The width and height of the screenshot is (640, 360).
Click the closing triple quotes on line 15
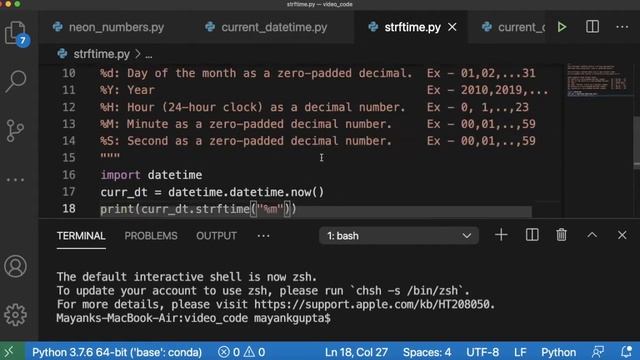pos(110,157)
